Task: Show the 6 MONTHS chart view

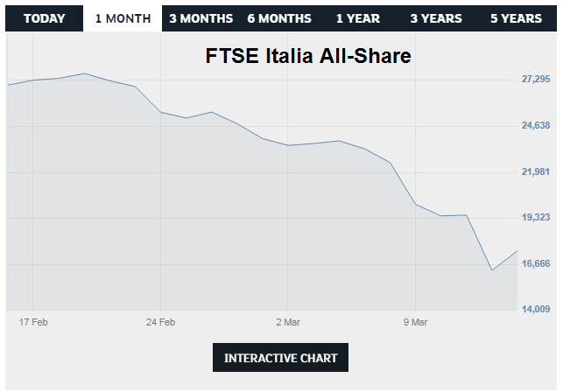Action: [279, 17]
